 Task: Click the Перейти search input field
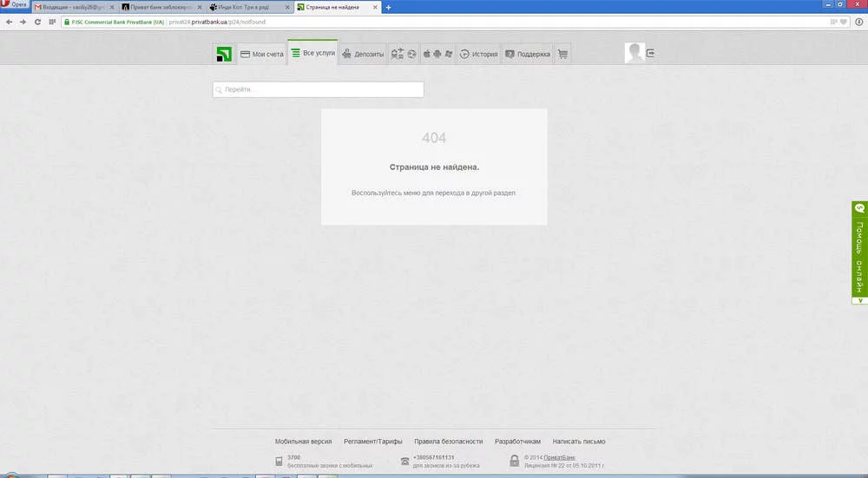click(x=319, y=89)
